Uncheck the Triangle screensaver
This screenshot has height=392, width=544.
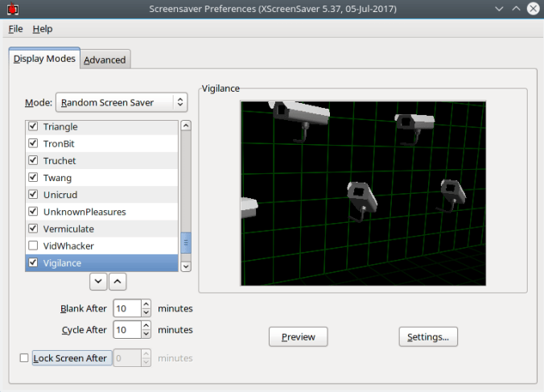(x=33, y=127)
